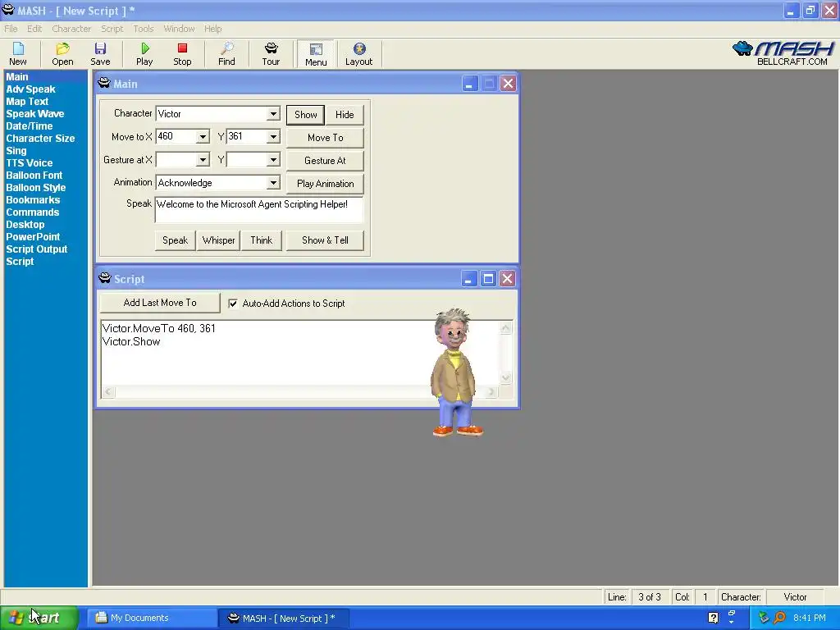Image resolution: width=840 pixels, height=630 pixels.
Task: Select TTS Voice in the sidebar
Action: click(x=30, y=163)
